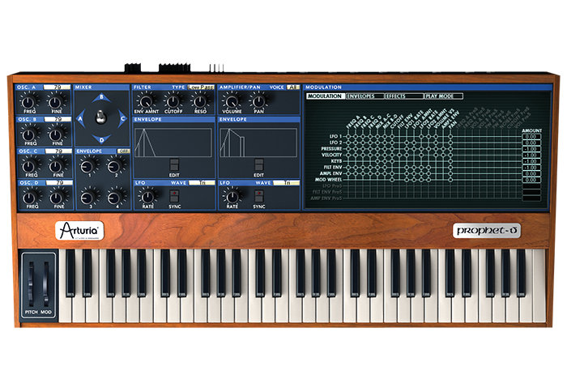This screenshot has width=567, height=392.
Task: Click the MOD wheel
Action: pos(46,283)
